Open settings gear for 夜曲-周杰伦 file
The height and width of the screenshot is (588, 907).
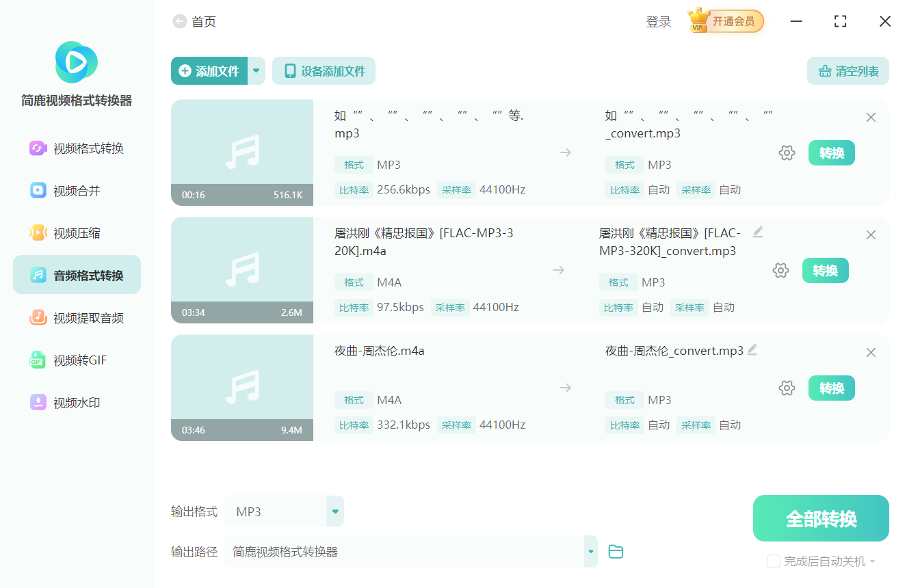click(x=787, y=388)
